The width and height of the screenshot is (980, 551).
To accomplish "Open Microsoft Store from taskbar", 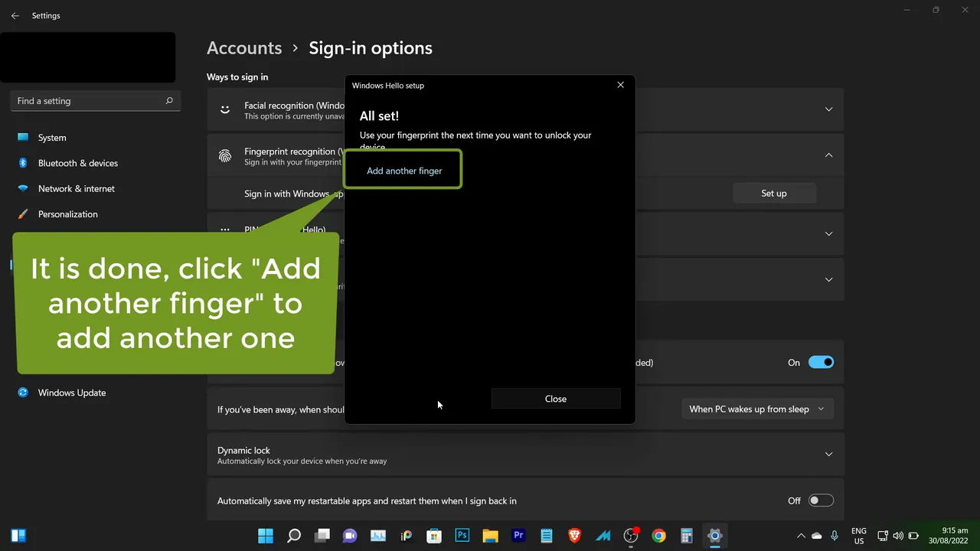I will point(434,536).
